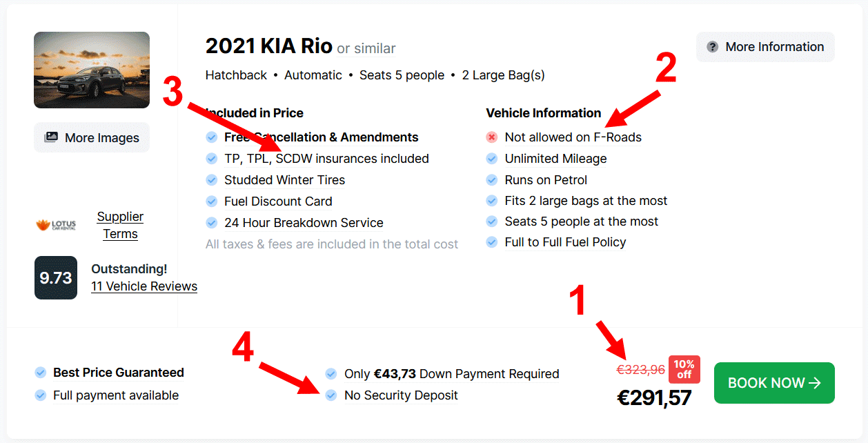
Task: Click the check icon next to Best Price Guaranteed
Action: pos(41,373)
